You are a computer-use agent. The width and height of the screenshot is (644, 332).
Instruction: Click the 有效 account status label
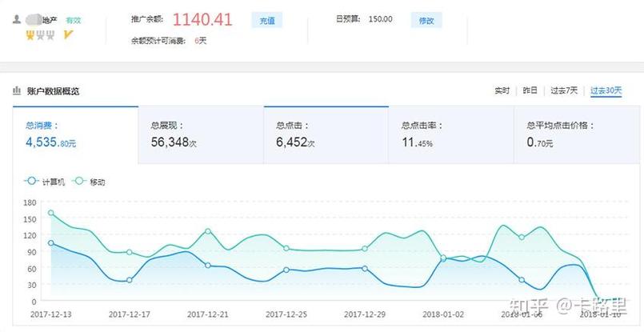coord(74,20)
